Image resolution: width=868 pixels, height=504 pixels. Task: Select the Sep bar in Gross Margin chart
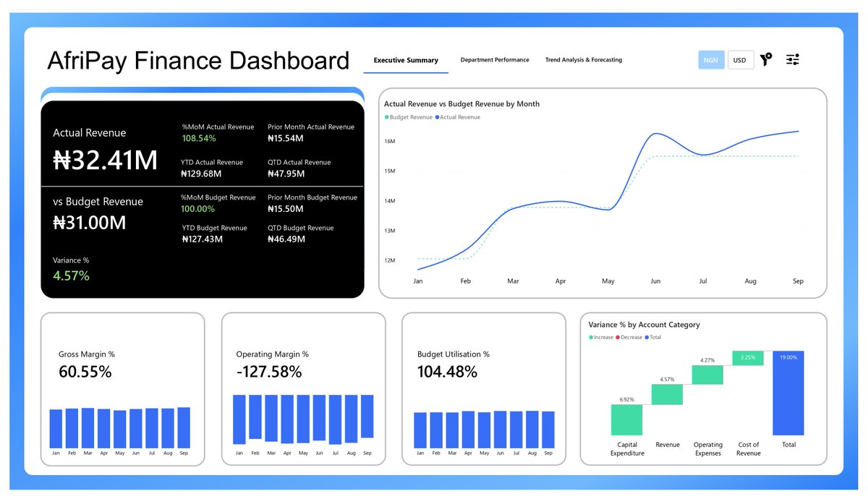pos(184,427)
